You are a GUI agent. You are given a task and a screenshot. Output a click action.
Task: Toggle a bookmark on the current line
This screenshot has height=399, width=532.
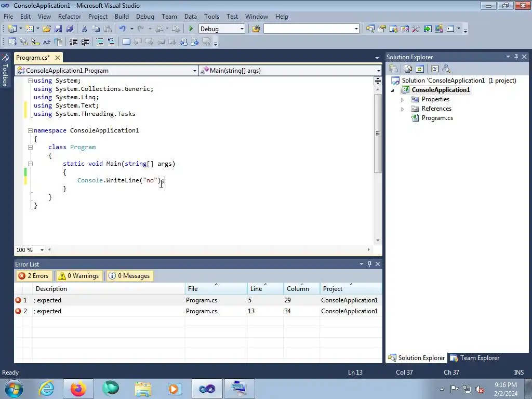tap(126, 42)
